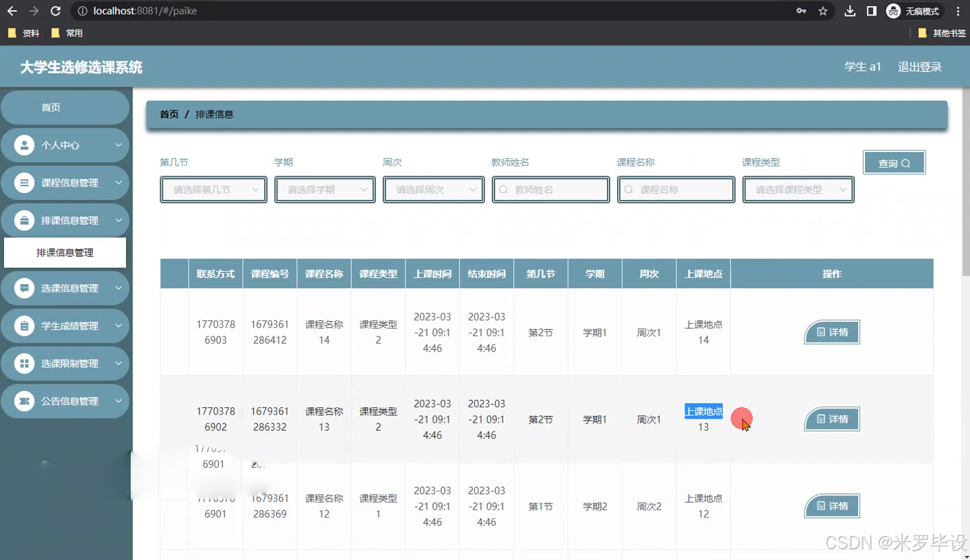Click cell 17703786903
Image resolution: width=970 pixels, height=560 pixels.
coord(216,332)
